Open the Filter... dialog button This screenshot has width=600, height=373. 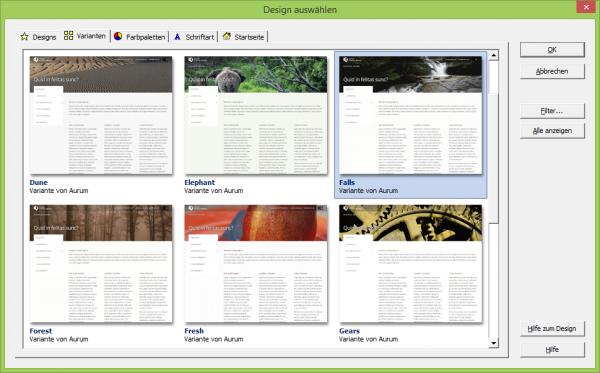[x=552, y=111]
